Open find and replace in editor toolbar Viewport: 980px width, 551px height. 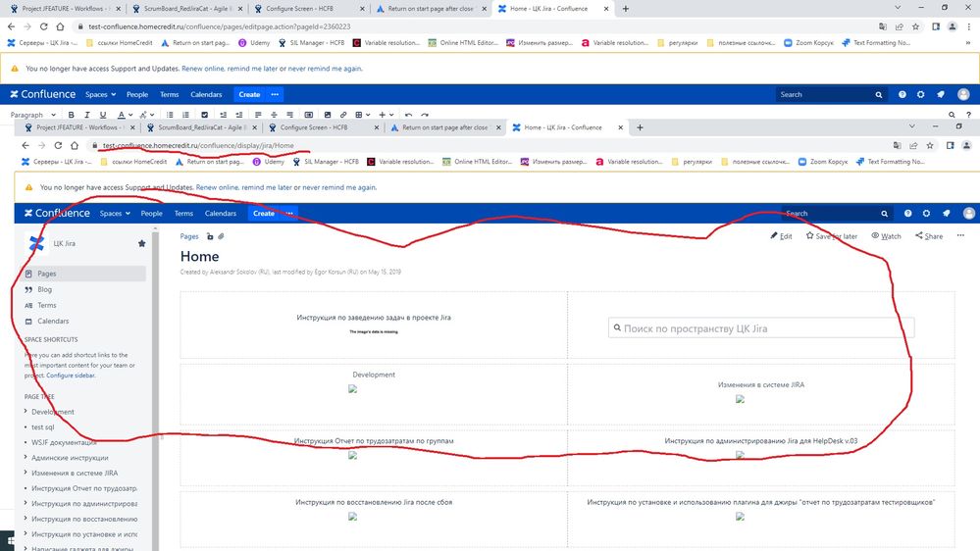(x=952, y=115)
